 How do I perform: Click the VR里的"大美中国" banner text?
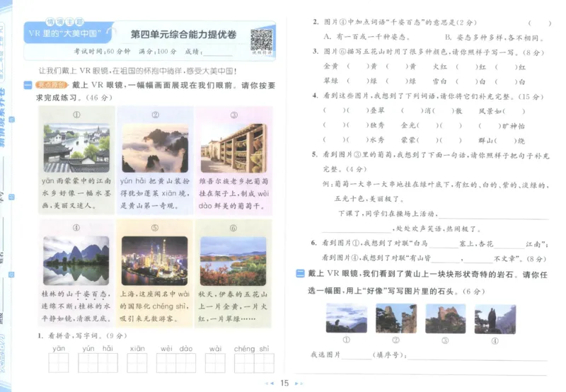[65, 33]
